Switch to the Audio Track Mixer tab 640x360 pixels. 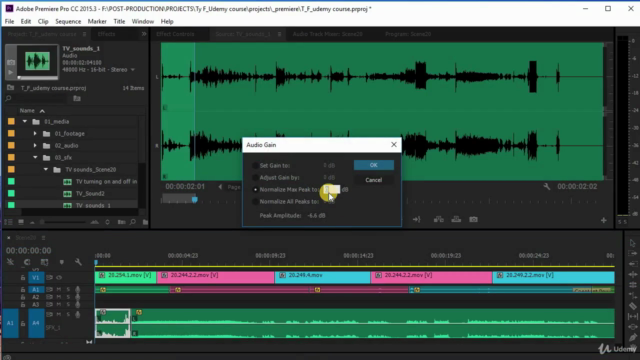point(327,34)
